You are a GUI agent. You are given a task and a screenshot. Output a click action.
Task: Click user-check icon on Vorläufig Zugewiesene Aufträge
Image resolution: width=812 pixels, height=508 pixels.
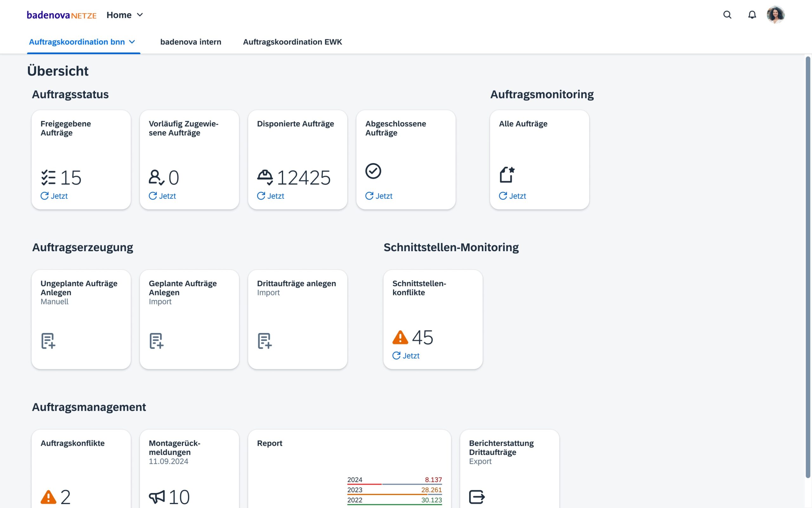(156, 177)
